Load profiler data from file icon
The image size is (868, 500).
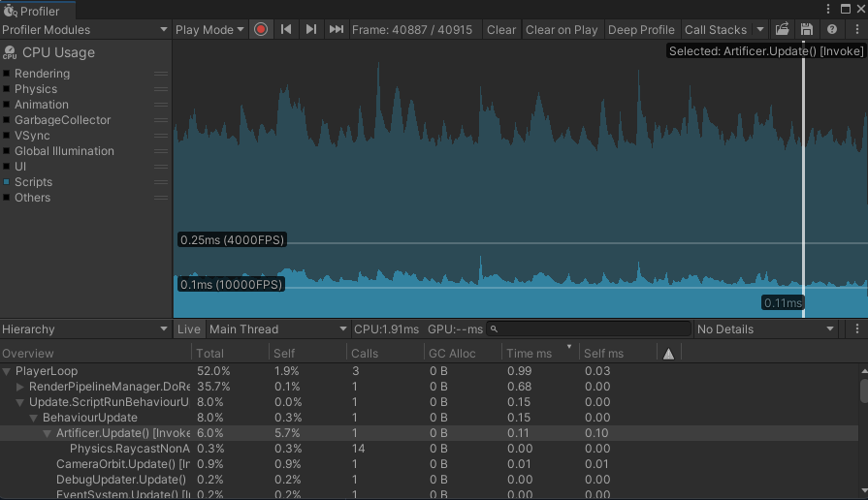[x=782, y=29]
